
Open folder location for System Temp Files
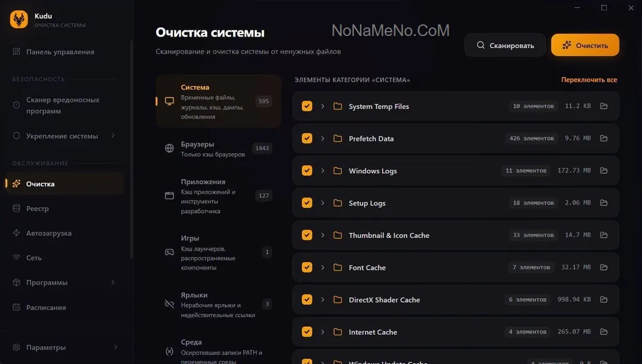pos(604,106)
